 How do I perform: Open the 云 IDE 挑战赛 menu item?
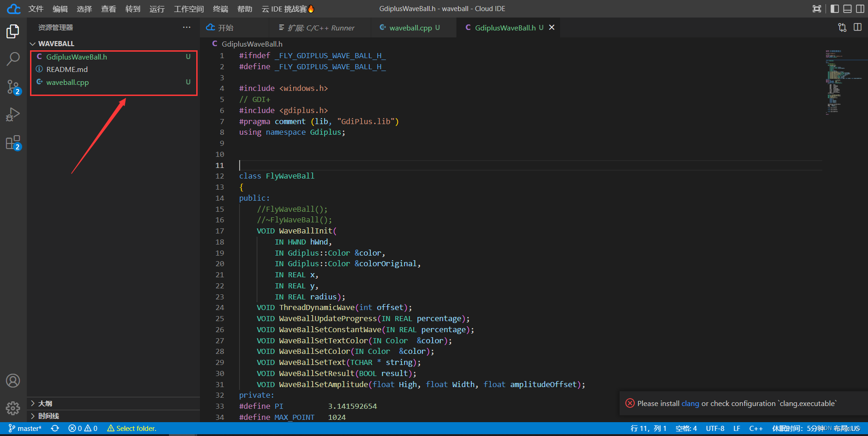click(288, 9)
